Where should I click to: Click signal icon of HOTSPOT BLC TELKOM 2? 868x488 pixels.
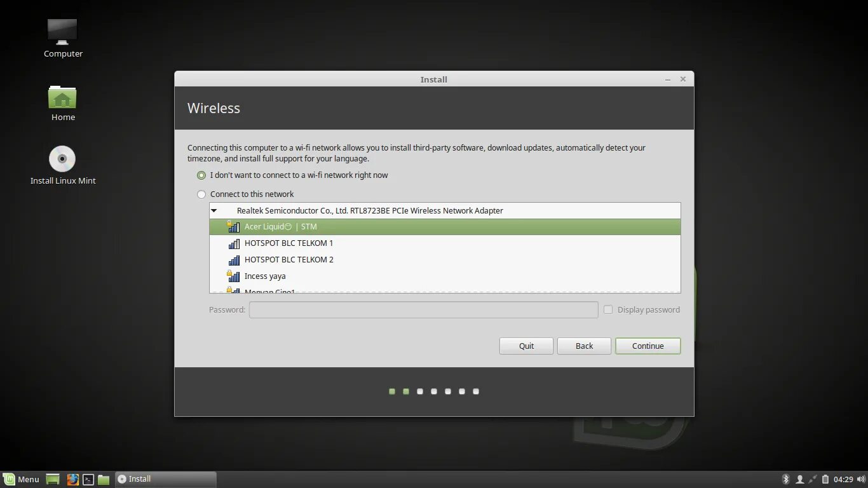(x=234, y=260)
